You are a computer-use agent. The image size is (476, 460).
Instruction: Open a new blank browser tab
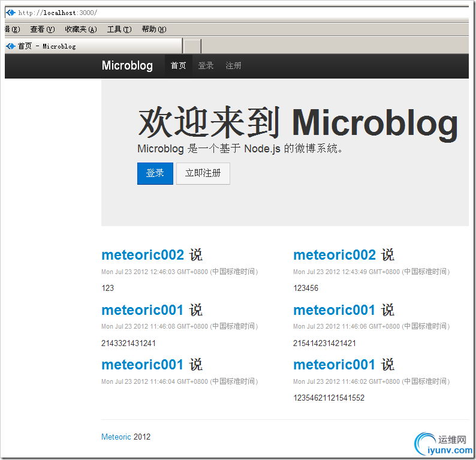click(x=192, y=46)
